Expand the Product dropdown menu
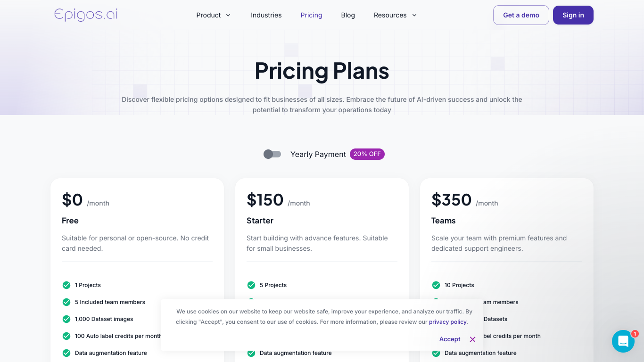Screen dimensions: 644x362 (214, 15)
